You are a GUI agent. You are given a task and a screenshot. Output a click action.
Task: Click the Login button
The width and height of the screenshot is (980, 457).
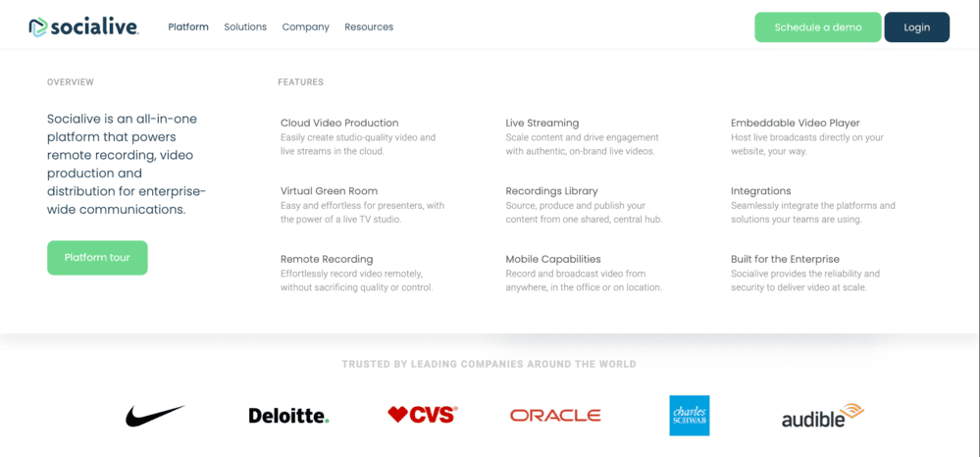pyautogui.click(x=917, y=27)
